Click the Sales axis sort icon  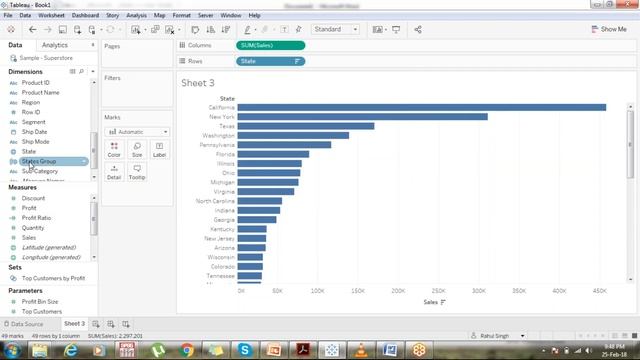tap(443, 302)
